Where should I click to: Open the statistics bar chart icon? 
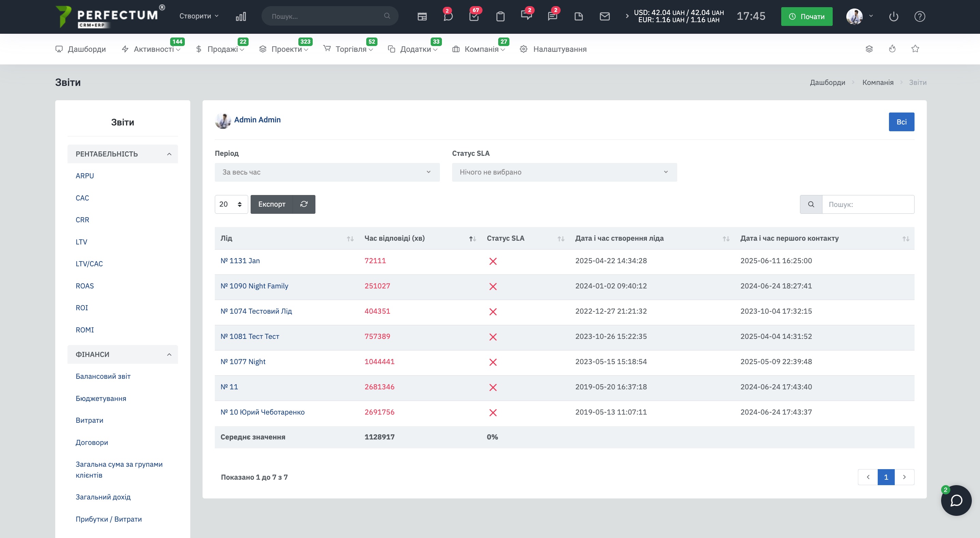(x=241, y=16)
